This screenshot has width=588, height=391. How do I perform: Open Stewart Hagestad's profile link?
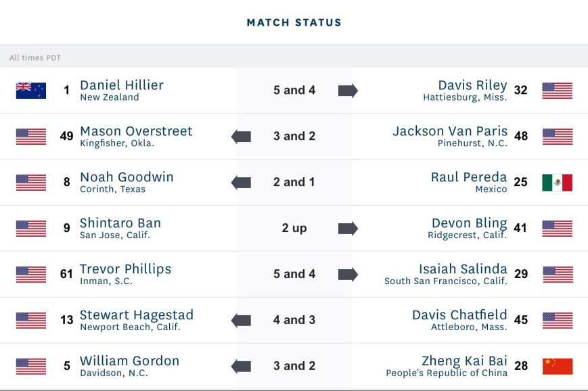(137, 315)
